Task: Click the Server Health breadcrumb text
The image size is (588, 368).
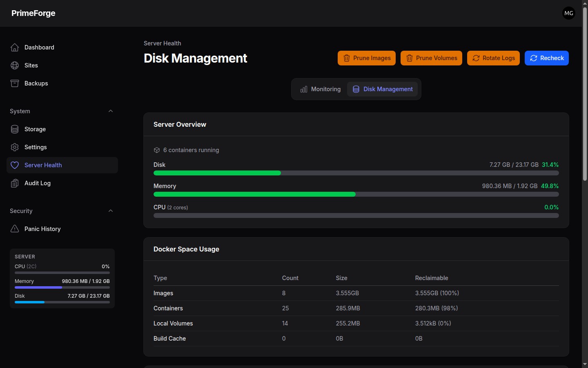Action: (x=163, y=43)
